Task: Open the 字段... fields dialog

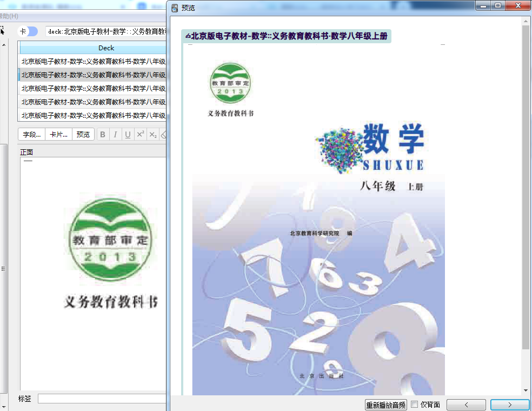Action: click(31, 135)
